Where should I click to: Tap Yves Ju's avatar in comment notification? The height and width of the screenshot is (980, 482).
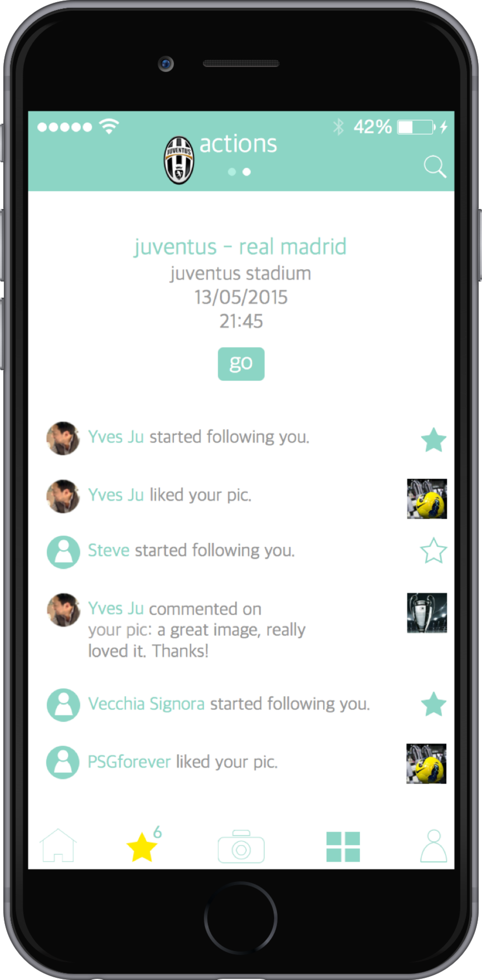pos(63,610)
